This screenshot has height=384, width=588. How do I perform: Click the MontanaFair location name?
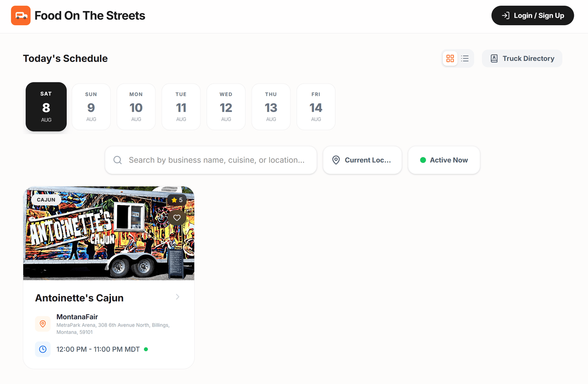(77, 317)
